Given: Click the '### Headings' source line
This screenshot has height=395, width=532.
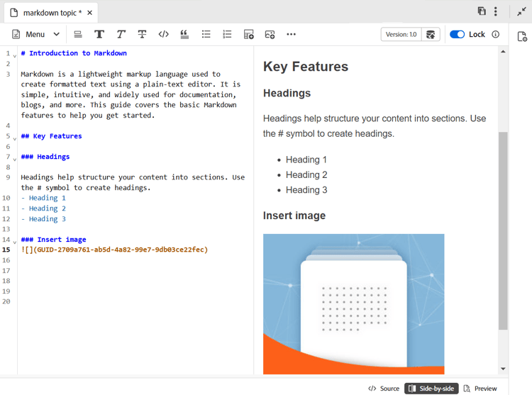Looking at the screenshot, I should (45, 157).
